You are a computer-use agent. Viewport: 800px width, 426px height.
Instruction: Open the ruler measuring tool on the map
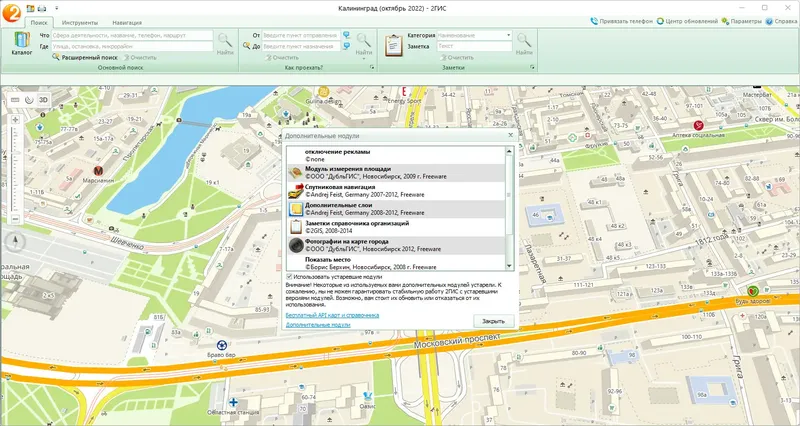(15, 100)
